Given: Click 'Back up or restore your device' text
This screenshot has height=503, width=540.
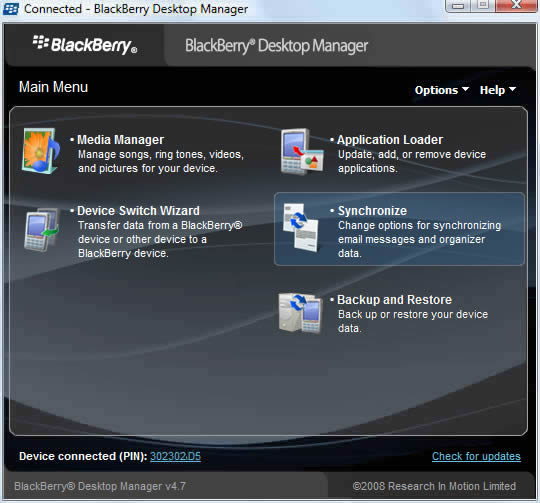Looking at the screenshot, I should click(x=413, y=314).
